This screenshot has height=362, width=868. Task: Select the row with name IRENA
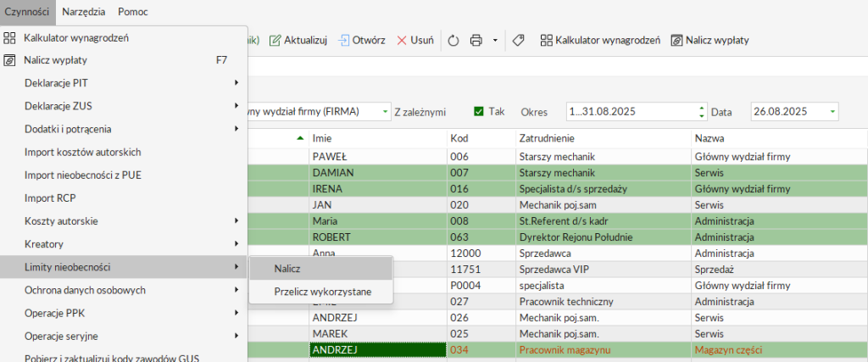[376, 188]
